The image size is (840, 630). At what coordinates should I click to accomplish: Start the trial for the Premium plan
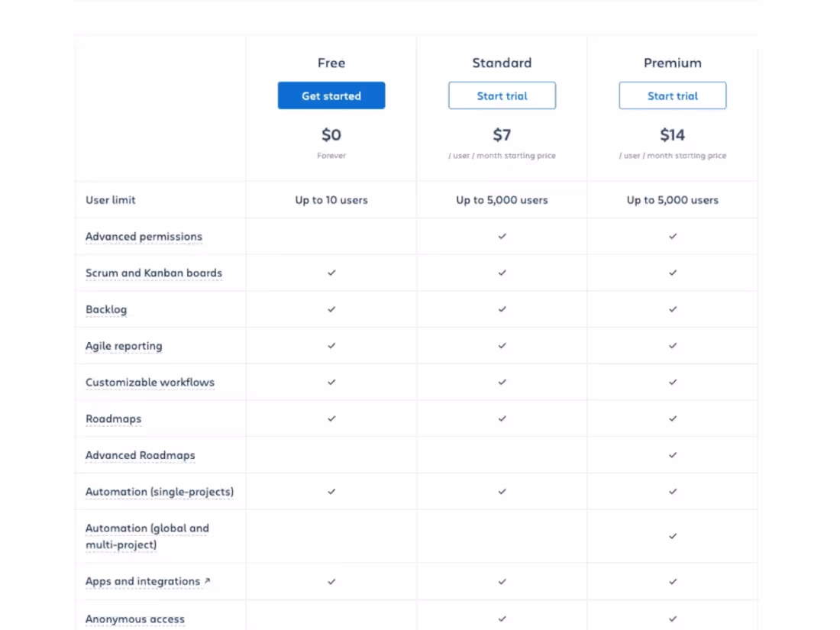click(672, 95)
